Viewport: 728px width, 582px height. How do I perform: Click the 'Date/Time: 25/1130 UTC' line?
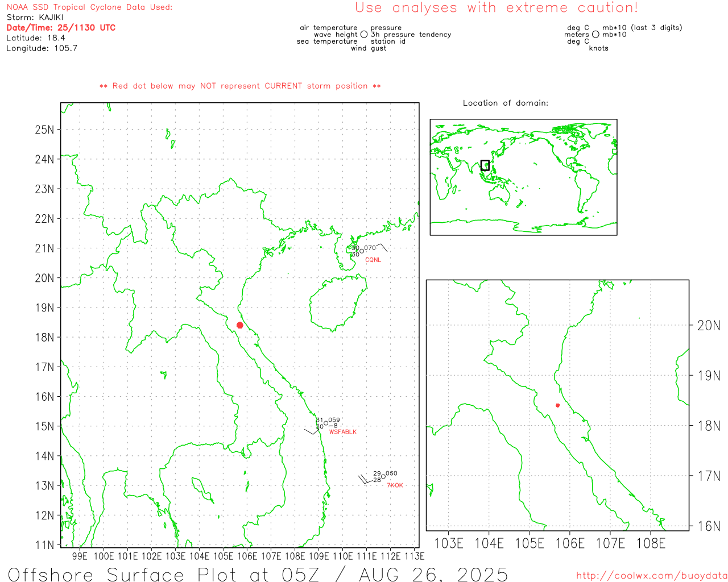[x=61, y=28]
